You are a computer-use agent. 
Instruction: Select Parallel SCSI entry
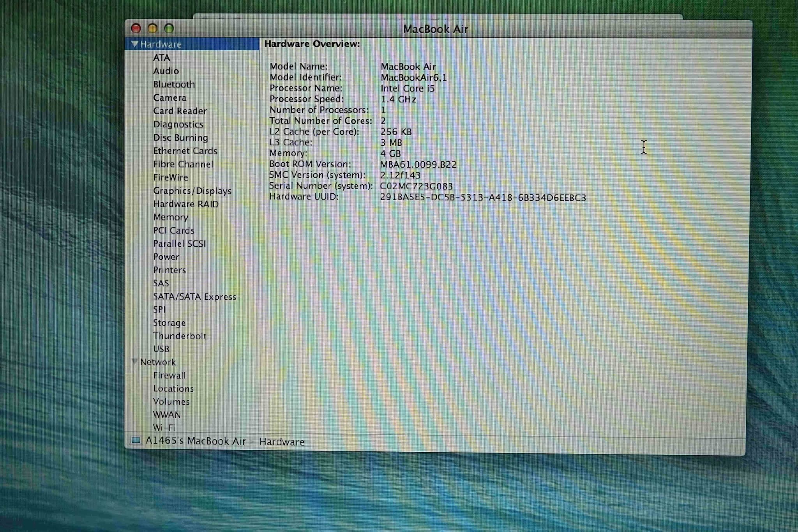[x=179, y=244]
